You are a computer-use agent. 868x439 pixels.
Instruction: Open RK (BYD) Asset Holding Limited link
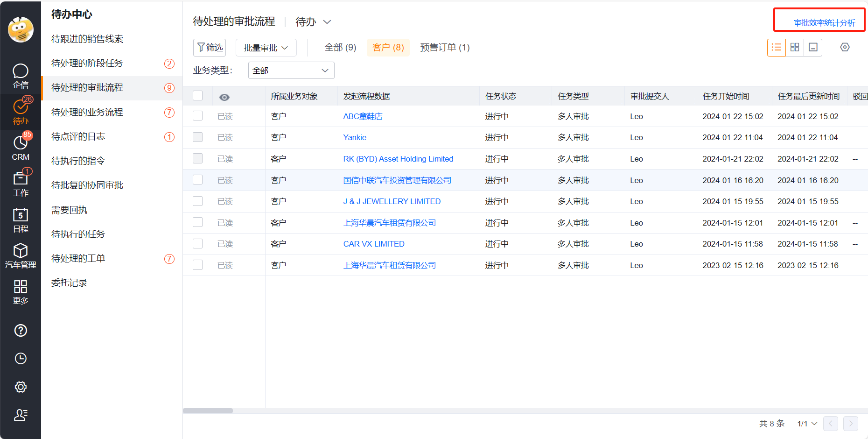(398, 159)
